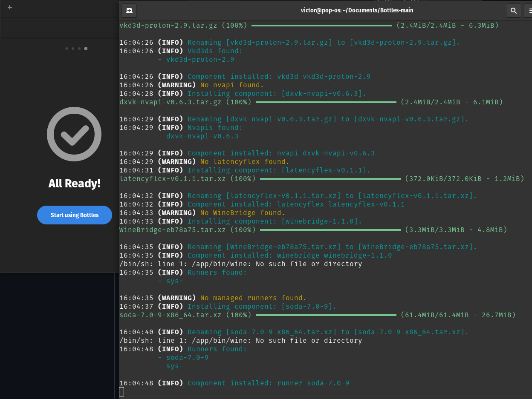
Task: Select the third onboarding page indicator dot
Action: pyautogui.click(x=79, y=49)
